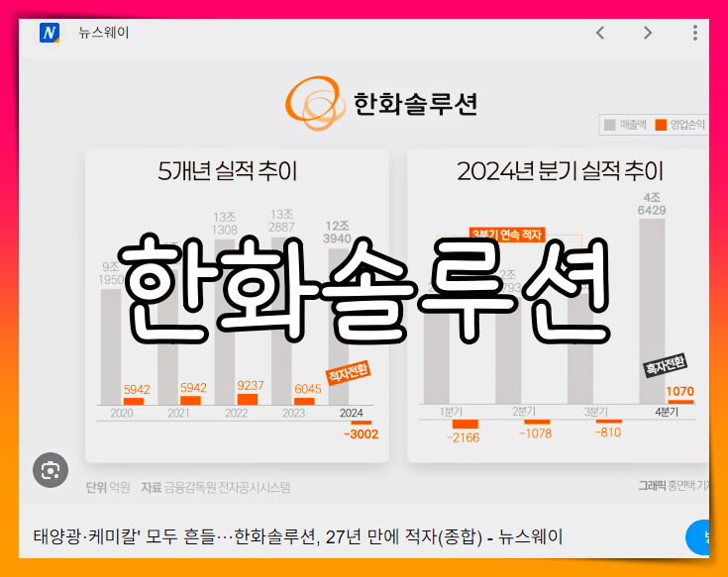728x577 pixels.
Task: Click the Hanwha Solutions infographic image
Action: click(x=364, y=281)
